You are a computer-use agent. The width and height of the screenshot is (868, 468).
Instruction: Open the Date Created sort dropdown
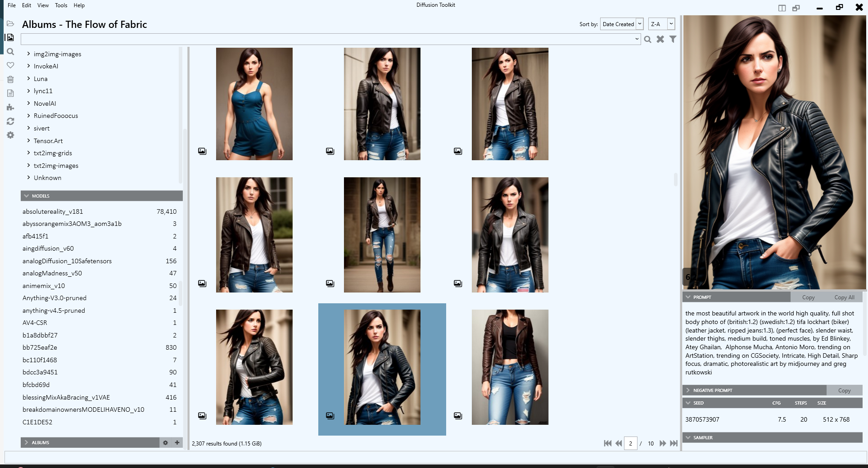click(622, 24)
